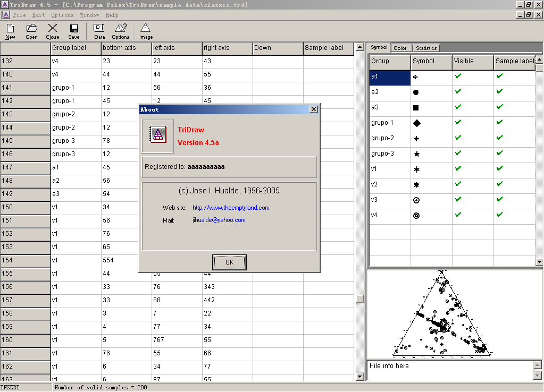
Task: Click grupo-1 cell in row 141
Action: click(x=76, y=88)
